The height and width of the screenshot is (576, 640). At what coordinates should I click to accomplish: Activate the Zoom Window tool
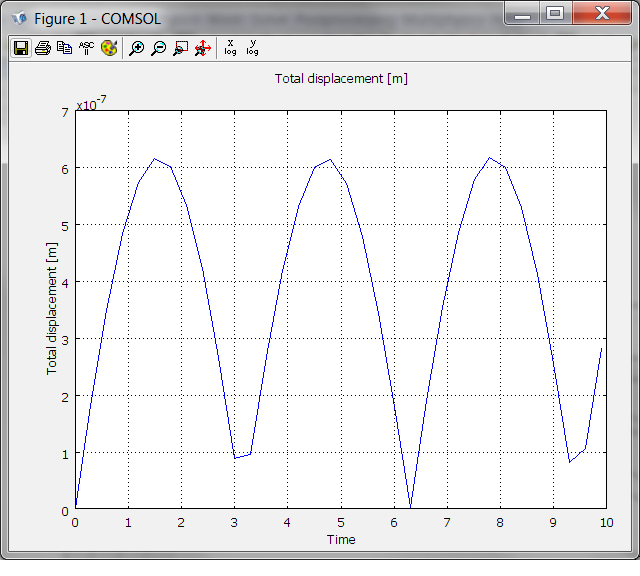click(x=180, y=48)
